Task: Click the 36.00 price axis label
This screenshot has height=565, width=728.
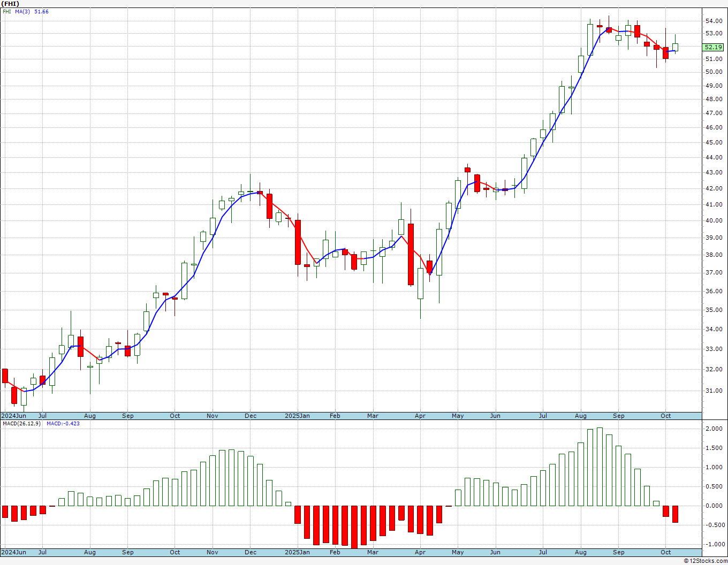Action: click(714, 291)
